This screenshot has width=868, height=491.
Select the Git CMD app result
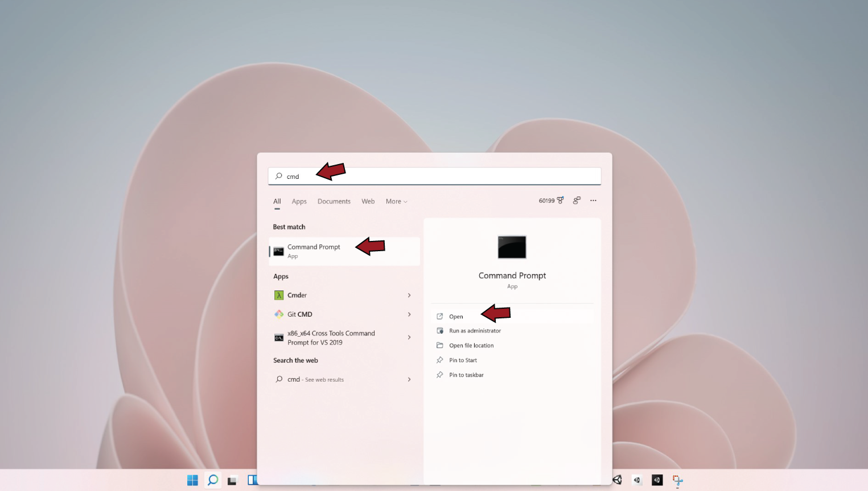pyautogui.click(x=344, y=314)
